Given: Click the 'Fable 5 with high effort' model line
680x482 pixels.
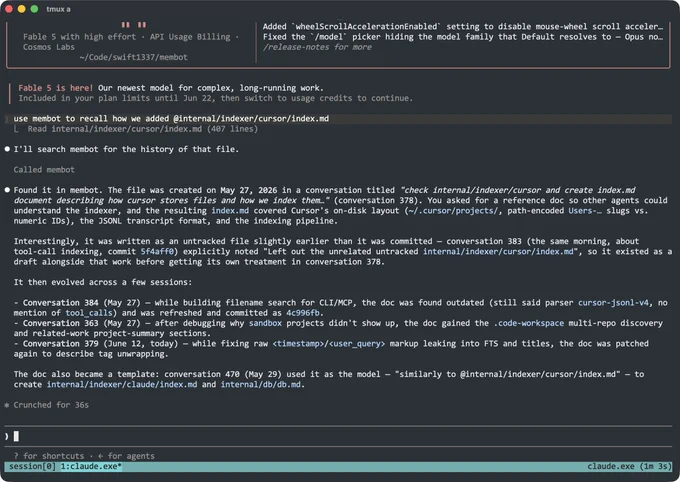Looking at the screenshot, I should [79, 37].
